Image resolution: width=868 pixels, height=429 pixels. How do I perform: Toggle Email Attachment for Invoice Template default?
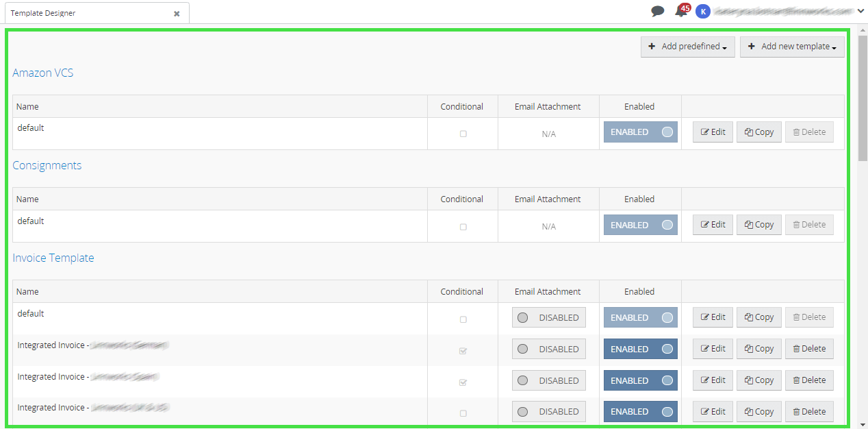click(549, 317)
